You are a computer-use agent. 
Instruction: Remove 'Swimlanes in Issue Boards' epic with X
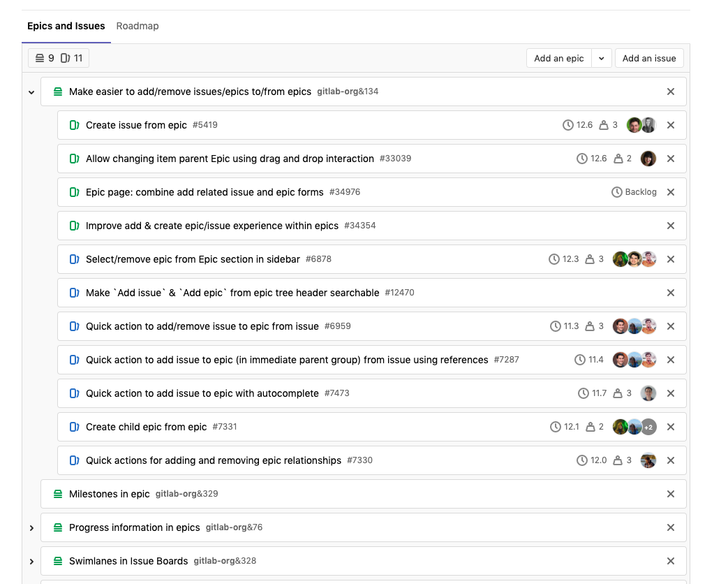coord(671,561)
